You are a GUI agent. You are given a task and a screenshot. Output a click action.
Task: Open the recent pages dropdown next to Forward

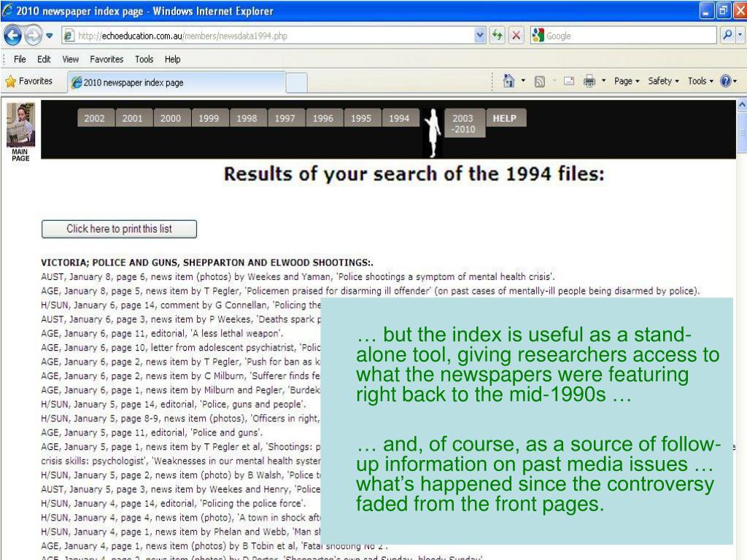pos(49,36)
